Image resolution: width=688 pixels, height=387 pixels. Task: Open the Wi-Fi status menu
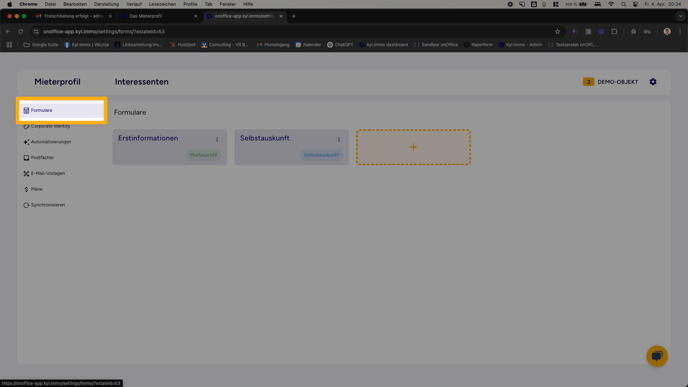611,4
